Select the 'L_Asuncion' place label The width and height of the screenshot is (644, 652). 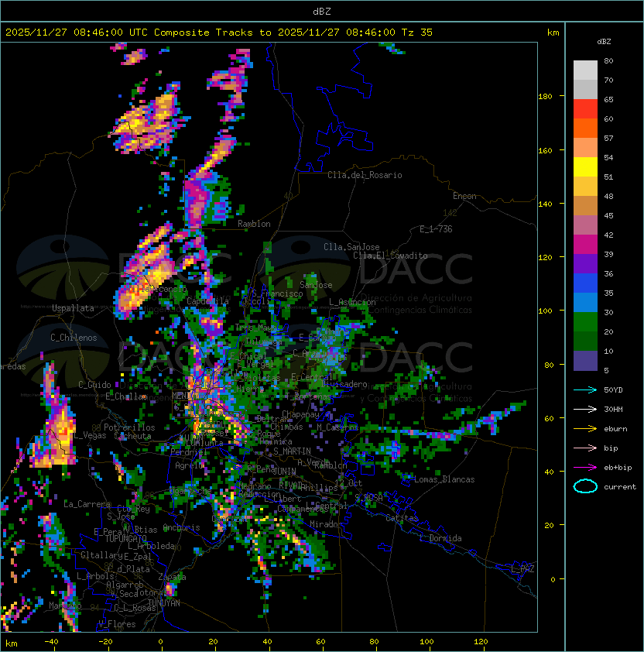click(x=352, y=302)
